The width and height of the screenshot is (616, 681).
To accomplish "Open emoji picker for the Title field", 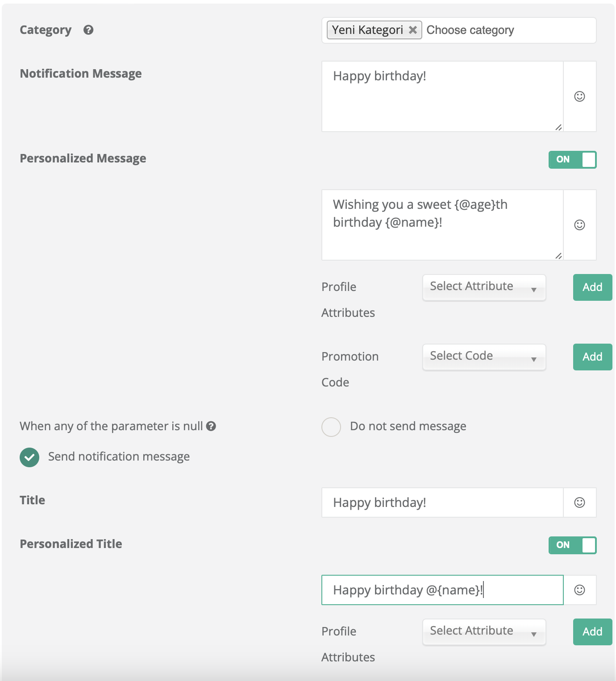I will coord(579,502).
